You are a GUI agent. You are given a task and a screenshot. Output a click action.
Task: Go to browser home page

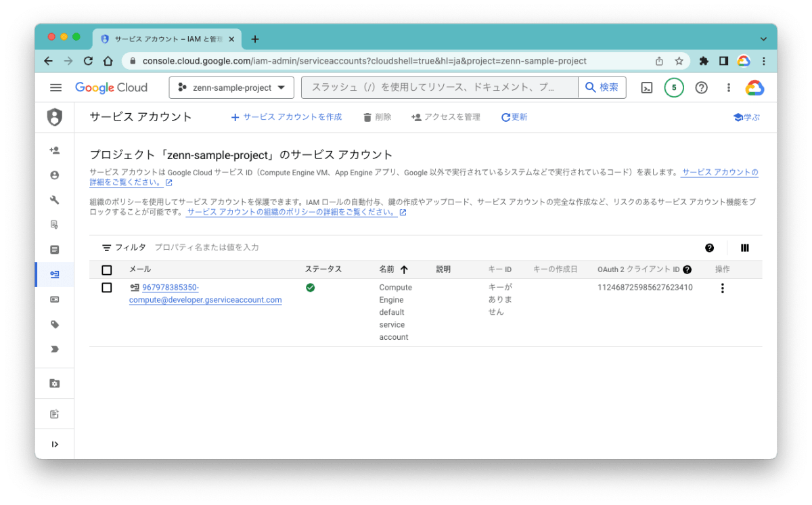[x=108, y=61]
